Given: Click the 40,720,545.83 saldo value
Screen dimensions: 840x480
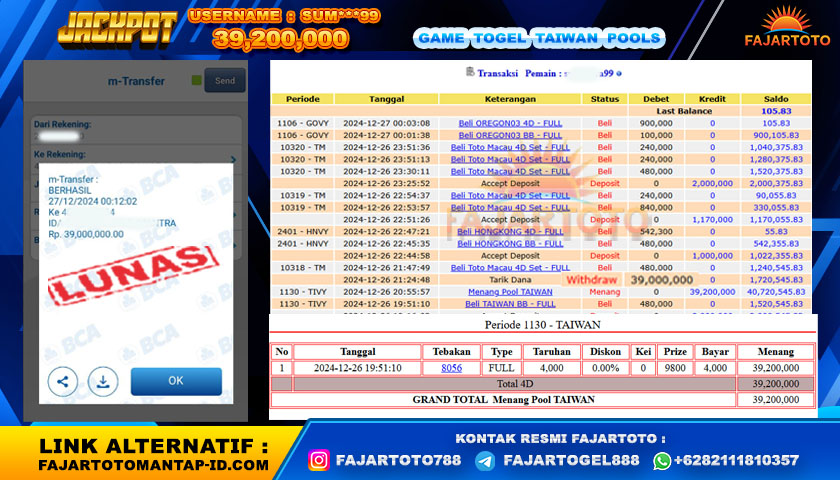Looking at the screenshot, I should tap(776, 292).
